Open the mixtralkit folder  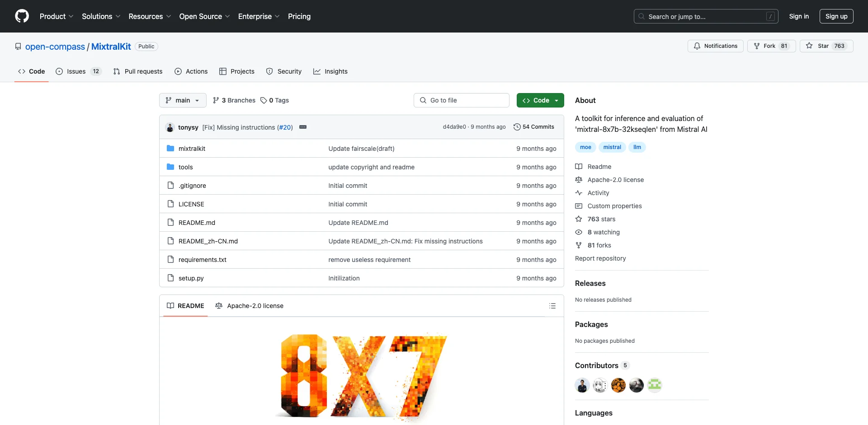click(192, 149)
